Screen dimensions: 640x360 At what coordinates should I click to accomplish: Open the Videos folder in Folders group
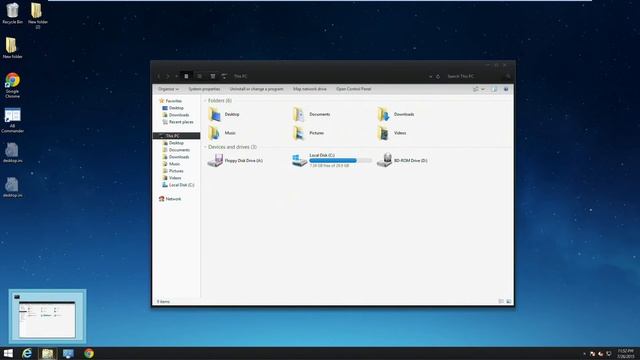tap(391, 133)
